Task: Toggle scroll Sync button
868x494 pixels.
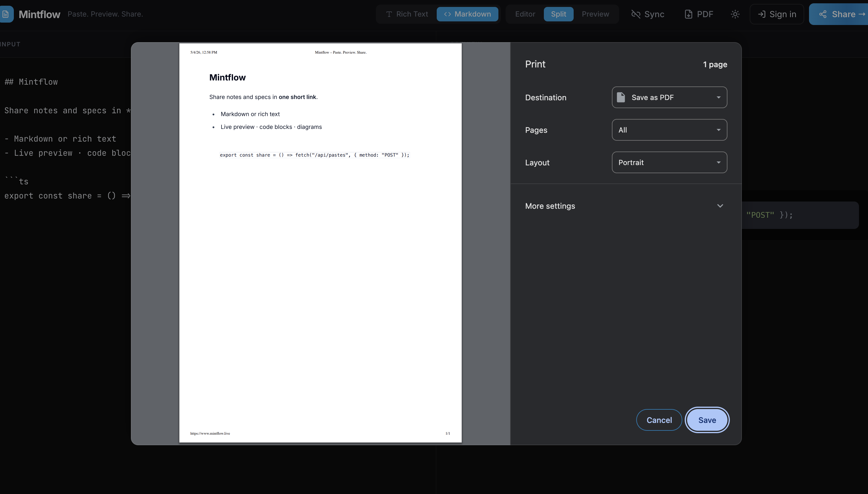Action: [647, 14]
